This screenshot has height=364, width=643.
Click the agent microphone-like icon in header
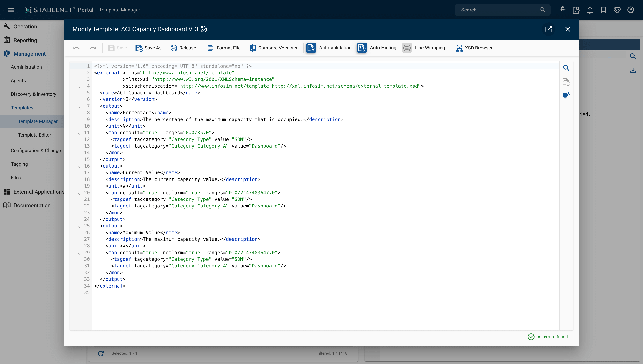pos(563,10)
